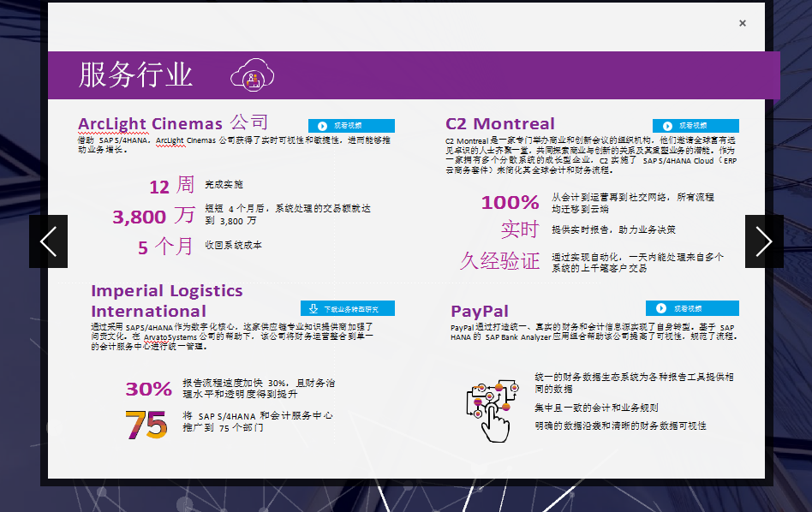
Task: Close the popup with the X icon
Action: (x=742, y=23)
